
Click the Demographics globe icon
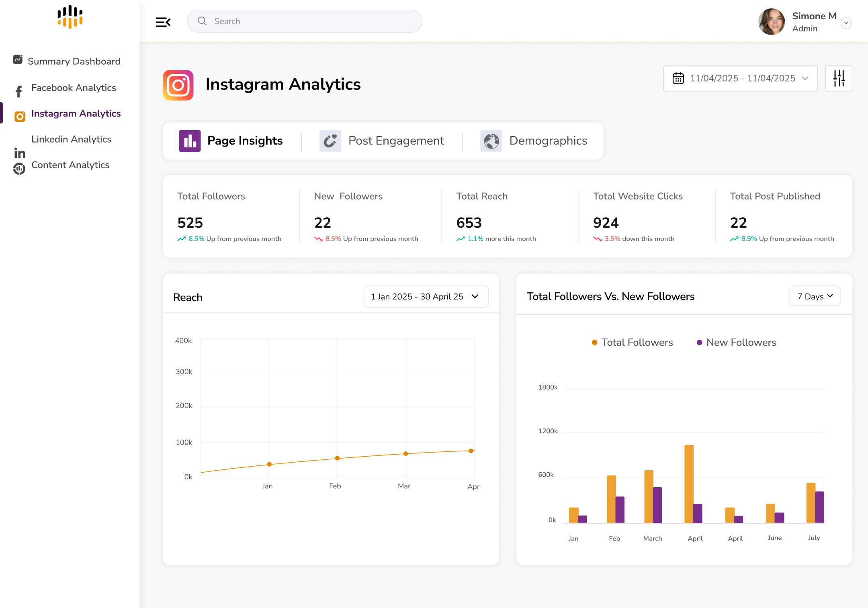point(491,141)
